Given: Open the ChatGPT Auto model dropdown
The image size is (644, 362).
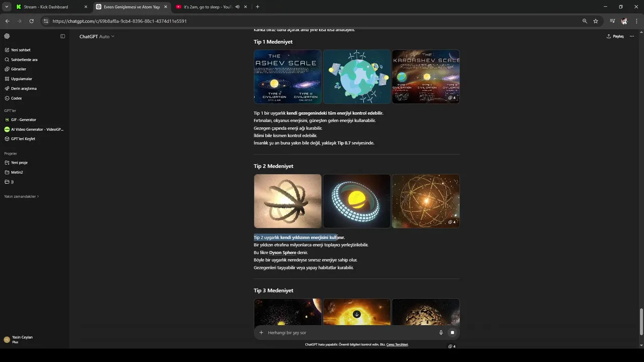Looking at the screenshot, I should (97, 36).
